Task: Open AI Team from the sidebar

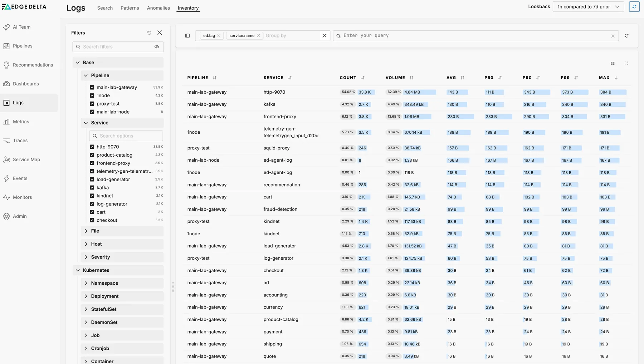Action: pyautogui.click(x=21, y=27)
